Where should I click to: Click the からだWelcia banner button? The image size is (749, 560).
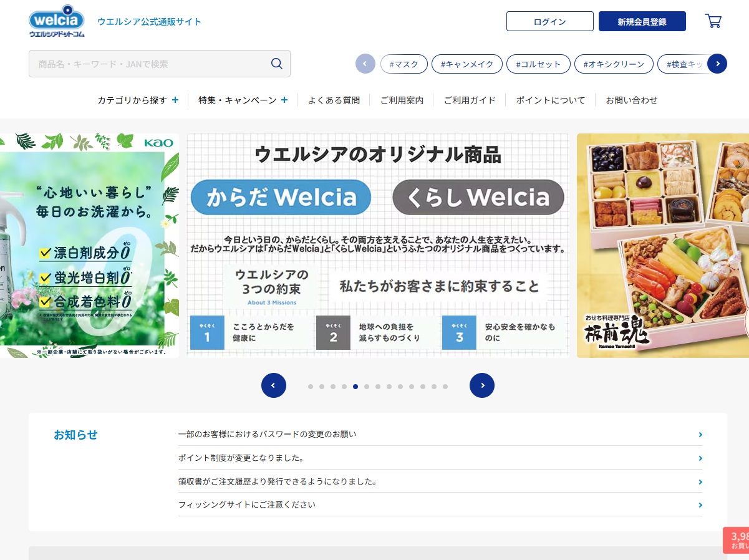click(x=281, y=198)
